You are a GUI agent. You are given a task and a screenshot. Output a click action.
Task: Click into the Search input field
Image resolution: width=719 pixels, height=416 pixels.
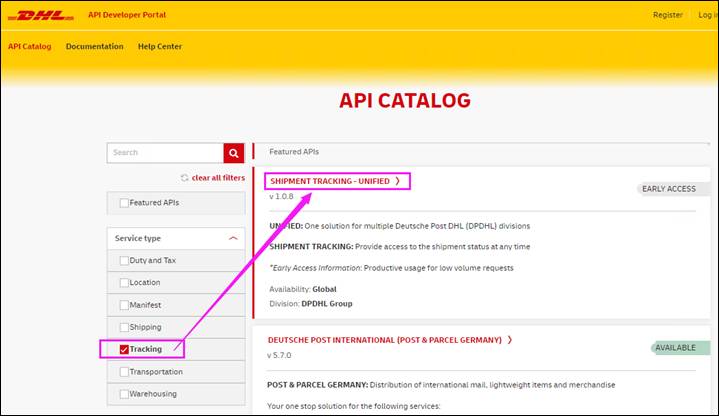click(165, 153)
